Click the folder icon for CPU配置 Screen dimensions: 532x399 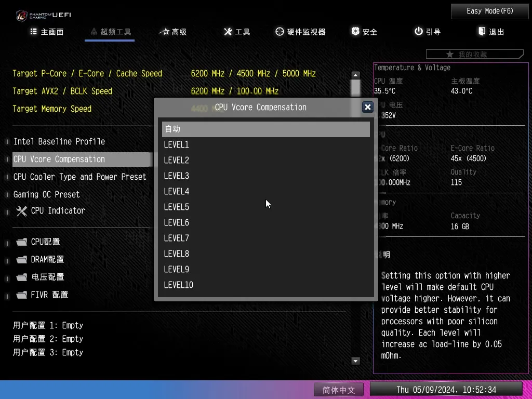tap(22, 242)
